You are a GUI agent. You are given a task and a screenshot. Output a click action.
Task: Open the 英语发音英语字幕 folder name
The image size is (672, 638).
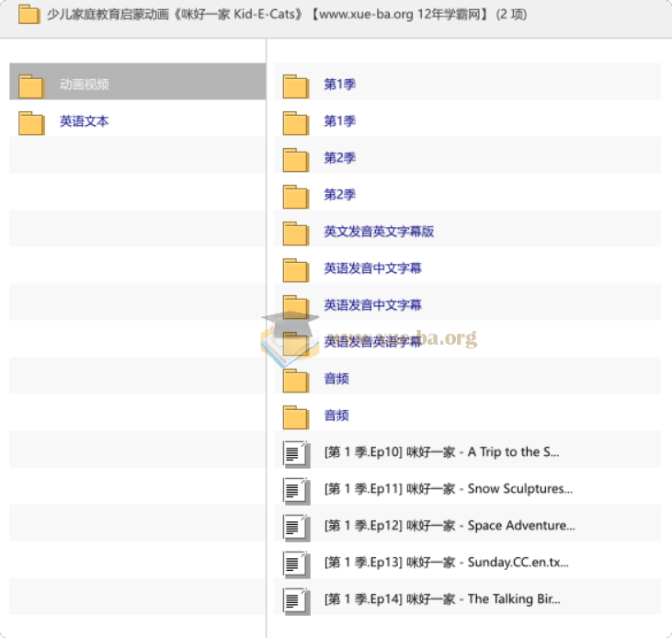click(x=372, y=342)
